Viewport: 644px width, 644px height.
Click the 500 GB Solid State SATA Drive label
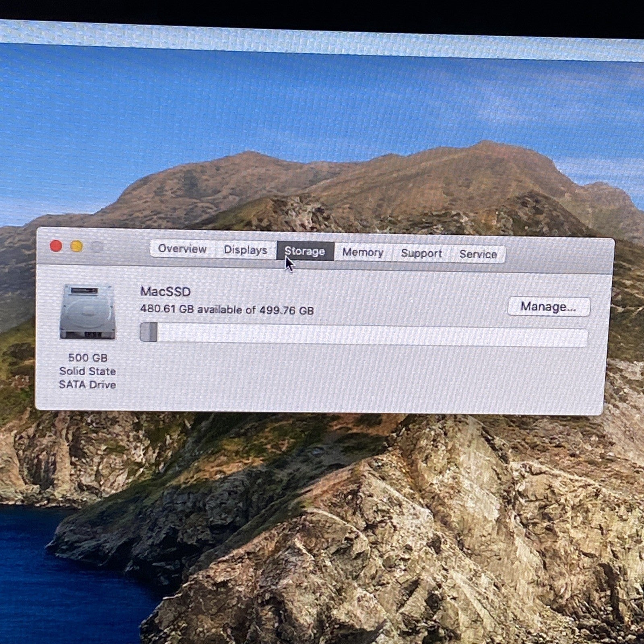87,371
